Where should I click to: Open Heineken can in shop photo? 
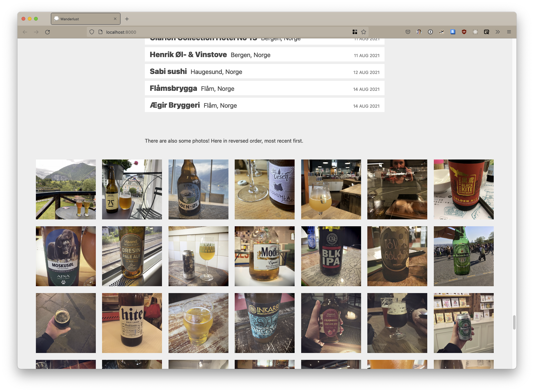464,323
